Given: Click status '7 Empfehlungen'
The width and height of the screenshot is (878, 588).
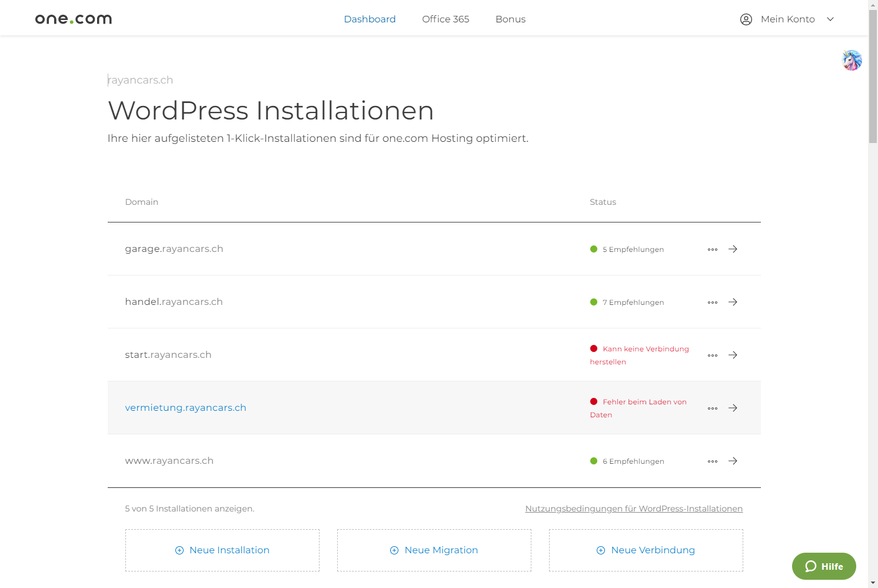Looking at the screenshot, I should 633,303.
